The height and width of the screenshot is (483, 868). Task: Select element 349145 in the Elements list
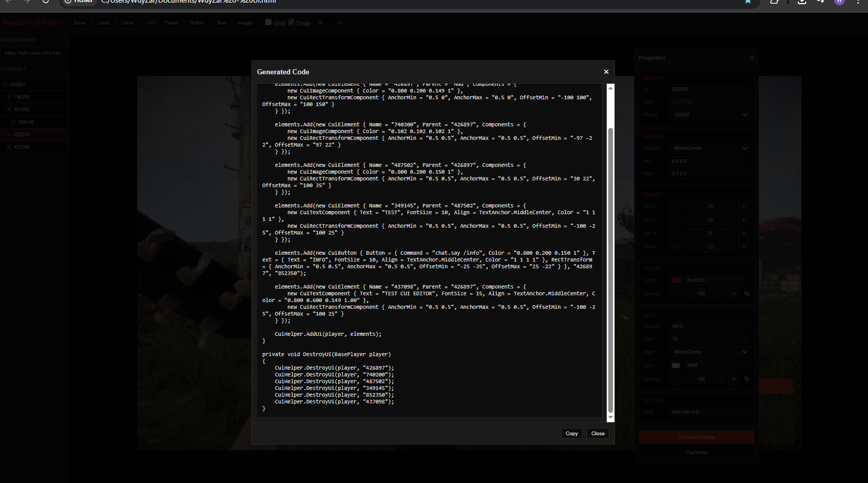(x=25, y=122)
